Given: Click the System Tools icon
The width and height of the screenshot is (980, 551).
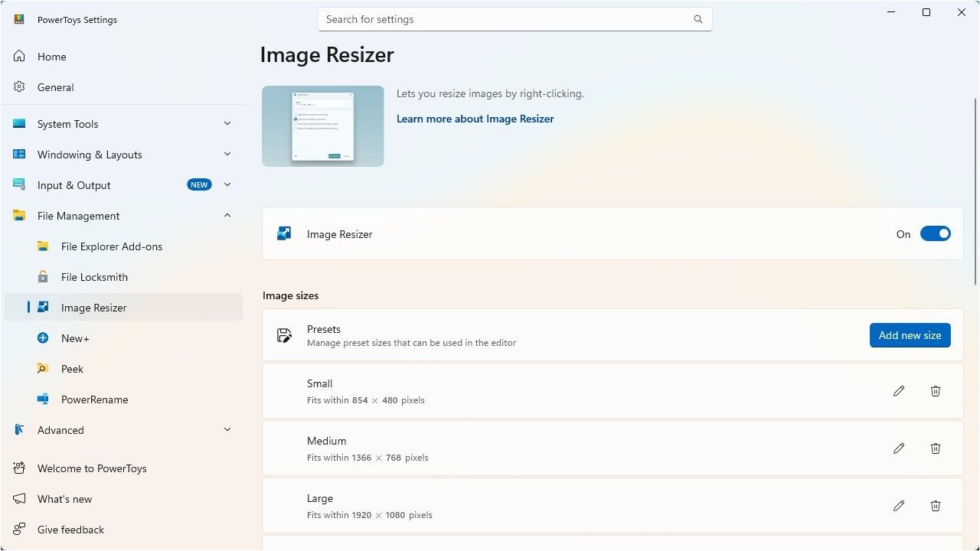Looking at the screenshot, I should click(19, 124).
